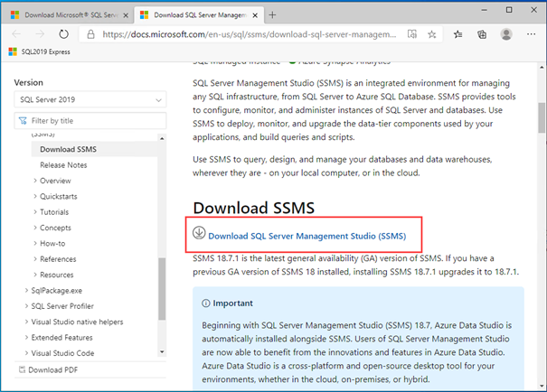Click the circular download arrow icon

pyautogui.click(x=199, y=233)
